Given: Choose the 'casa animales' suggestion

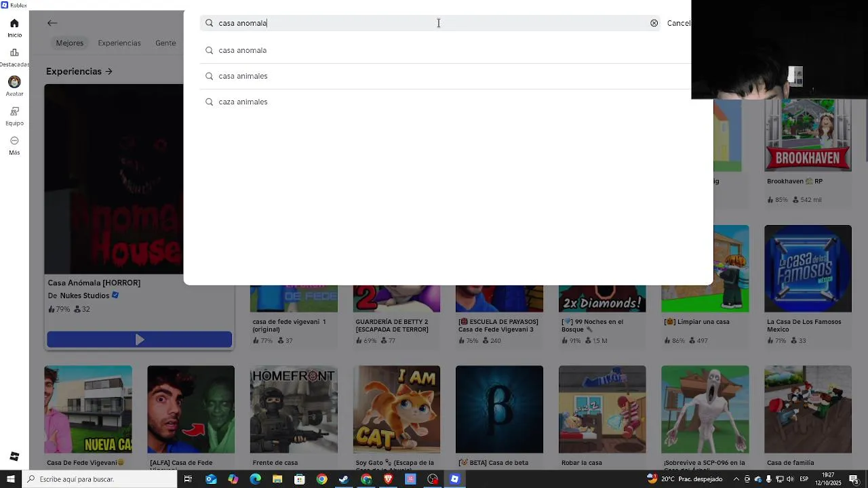Looking at the screenshot, I should tap(445, 76).
